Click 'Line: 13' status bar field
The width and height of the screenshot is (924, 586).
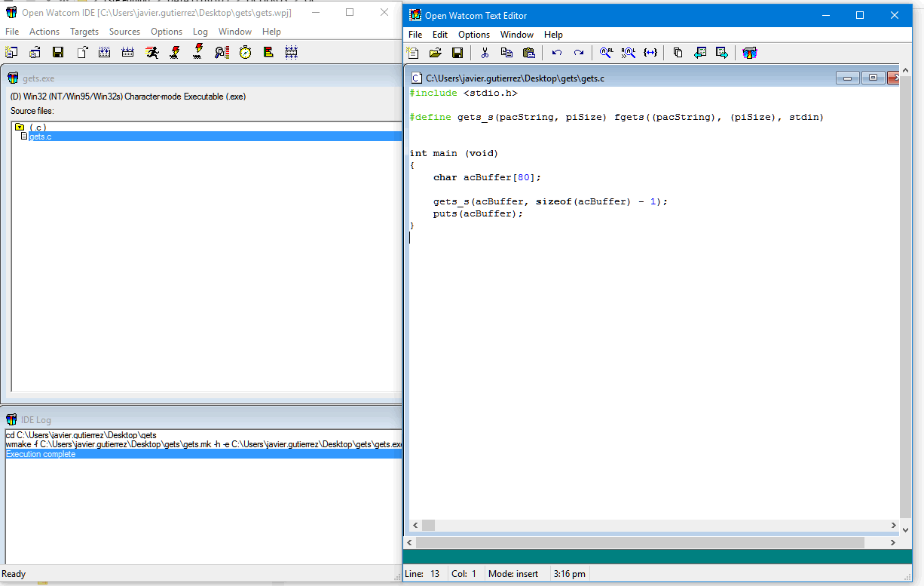point(424,574)
